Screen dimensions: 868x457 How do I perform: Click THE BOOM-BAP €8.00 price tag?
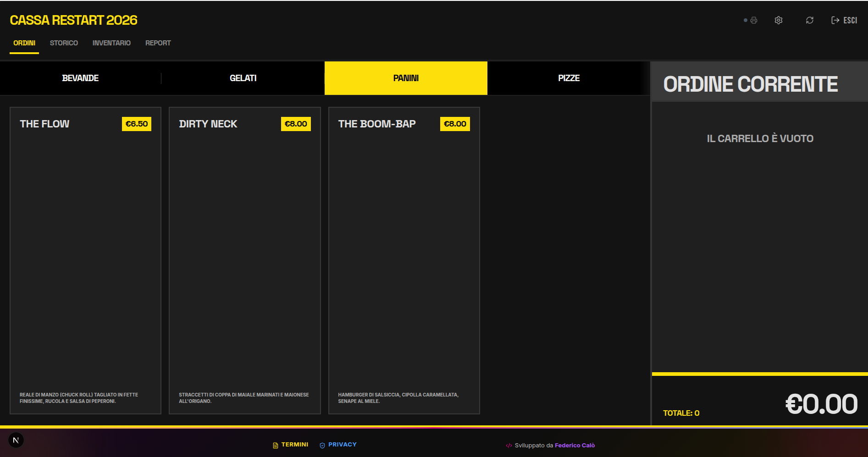click(455, 124)
